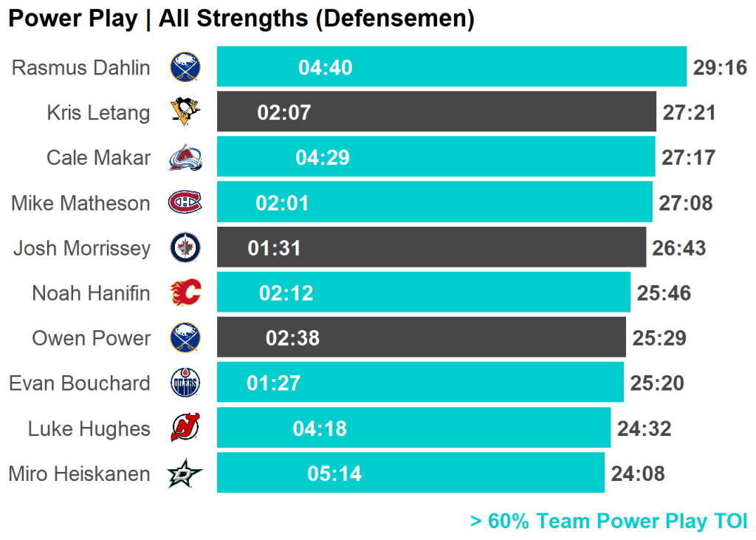Click the Montreal Canadiens logo

pyautogui.click(x=185, y=202)
